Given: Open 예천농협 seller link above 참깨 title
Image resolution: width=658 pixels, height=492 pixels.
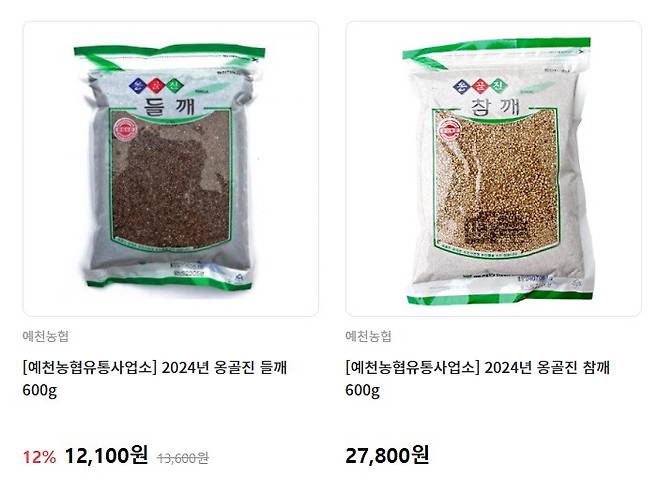Looking at the screenshot, I should point(368,336).
